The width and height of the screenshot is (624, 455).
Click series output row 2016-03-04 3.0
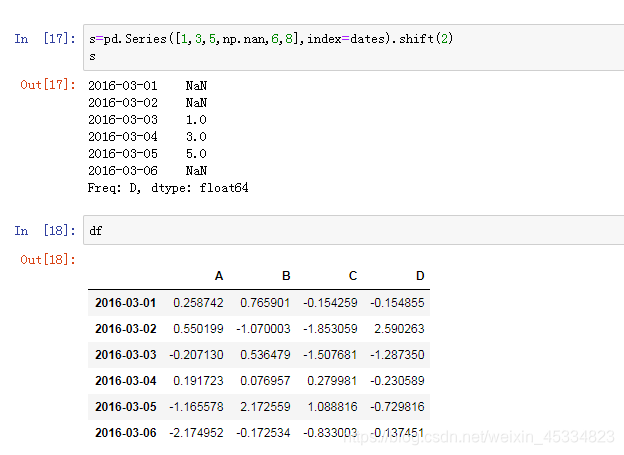(148, 137)
